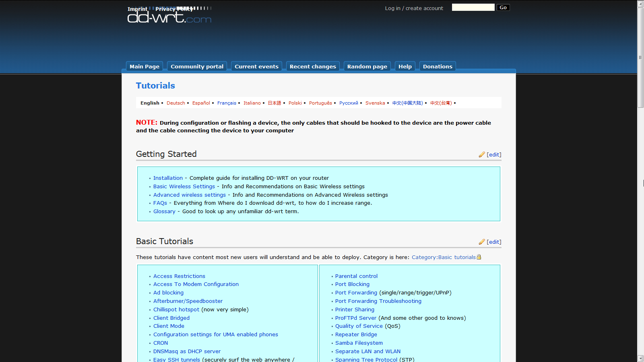
Task: Switch language to Italiano
Action: [x=252, y=103]
